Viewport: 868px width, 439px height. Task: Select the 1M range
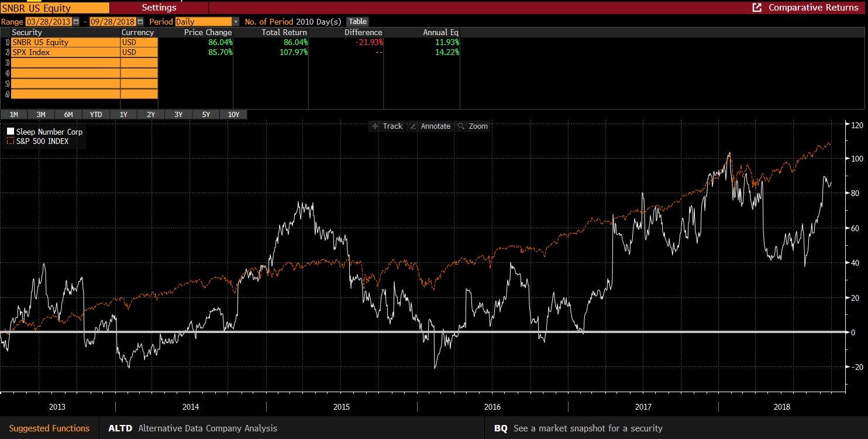tap(14, 115)
